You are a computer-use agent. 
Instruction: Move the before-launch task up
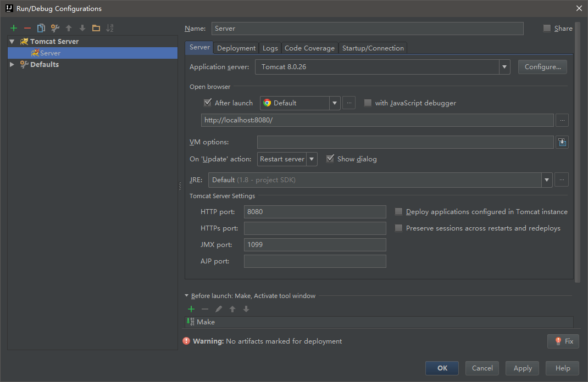point(232,309)
